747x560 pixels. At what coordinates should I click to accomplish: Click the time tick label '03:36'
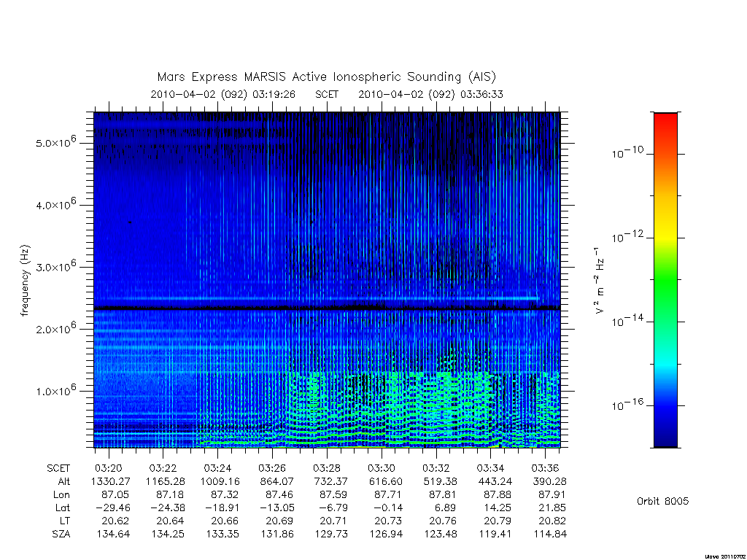[x=546, y=468]
